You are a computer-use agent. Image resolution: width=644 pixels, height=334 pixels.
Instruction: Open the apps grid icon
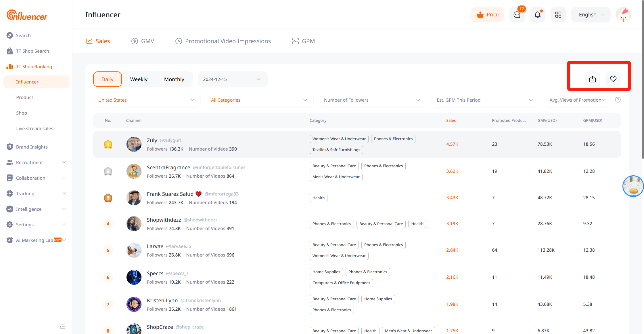[558, 15]
